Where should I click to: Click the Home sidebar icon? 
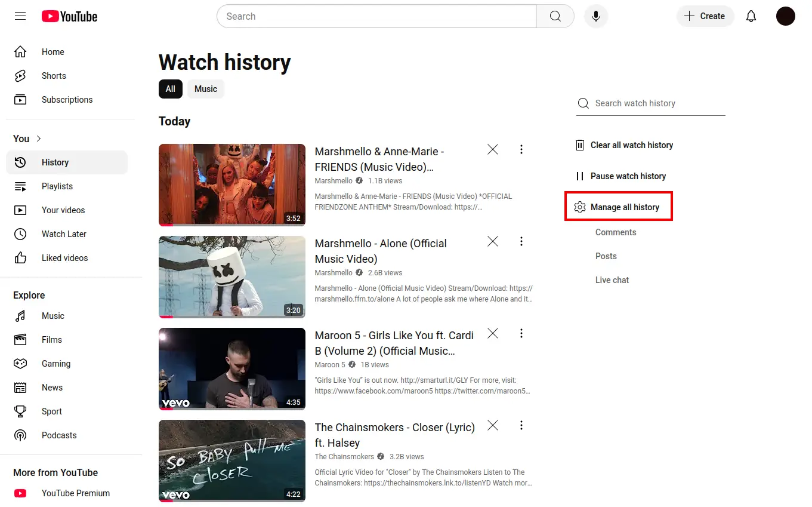click(20, 52)
